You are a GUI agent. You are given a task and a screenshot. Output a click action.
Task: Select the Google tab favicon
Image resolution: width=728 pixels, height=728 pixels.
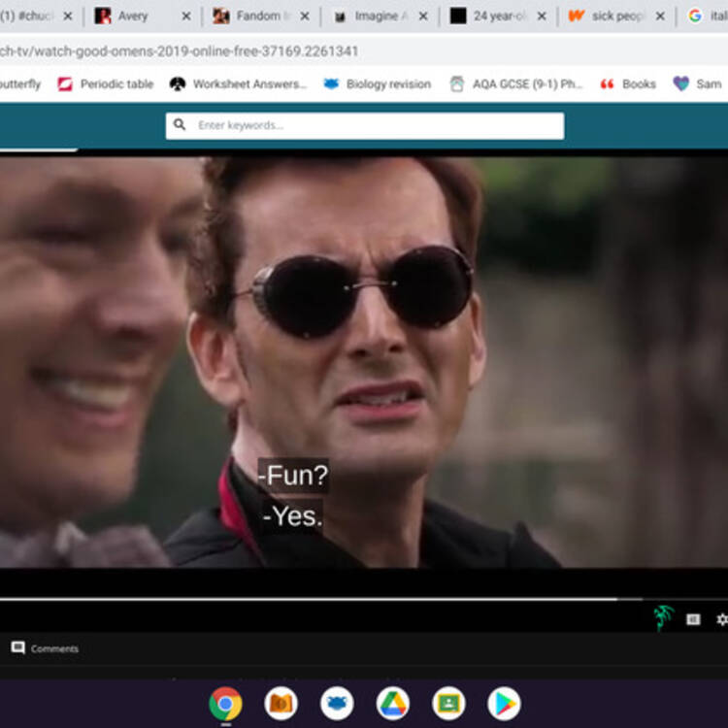tap(695, 16)
